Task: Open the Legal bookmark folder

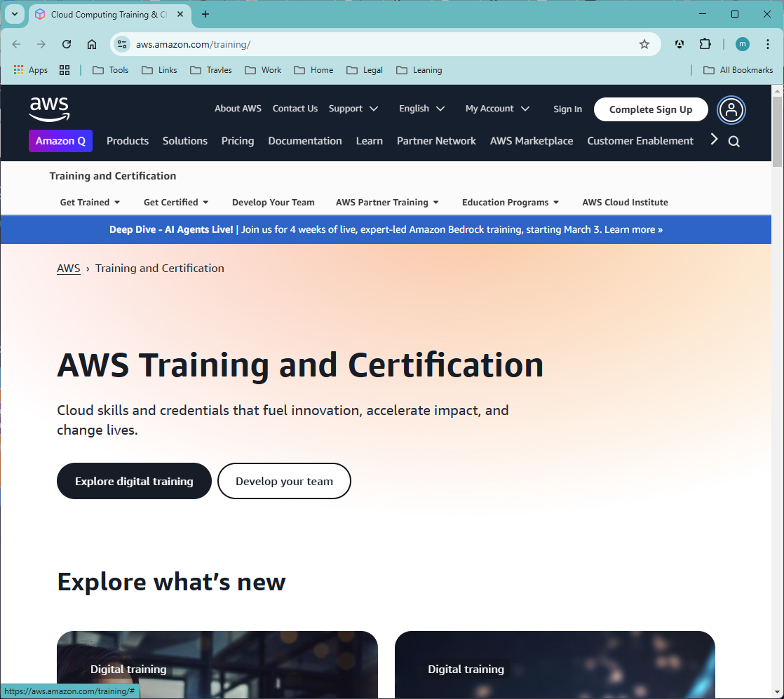Action: pyautogui.click(x=365, y=70)
